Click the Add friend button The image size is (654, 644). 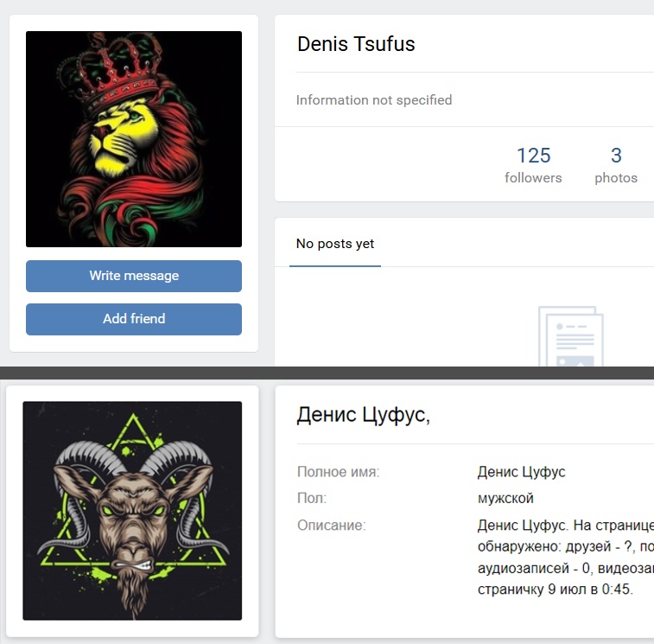(133, 319)
